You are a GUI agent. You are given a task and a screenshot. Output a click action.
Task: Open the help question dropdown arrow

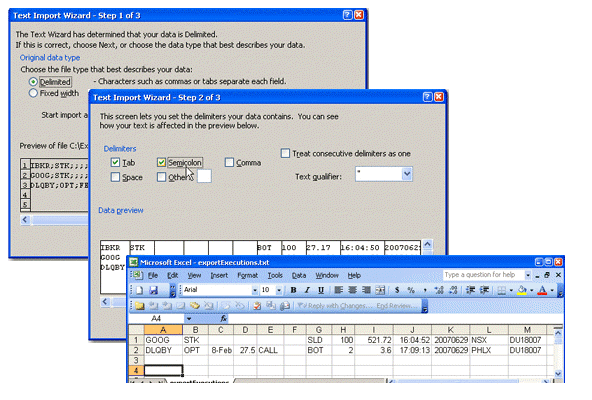tap(528, 275)
